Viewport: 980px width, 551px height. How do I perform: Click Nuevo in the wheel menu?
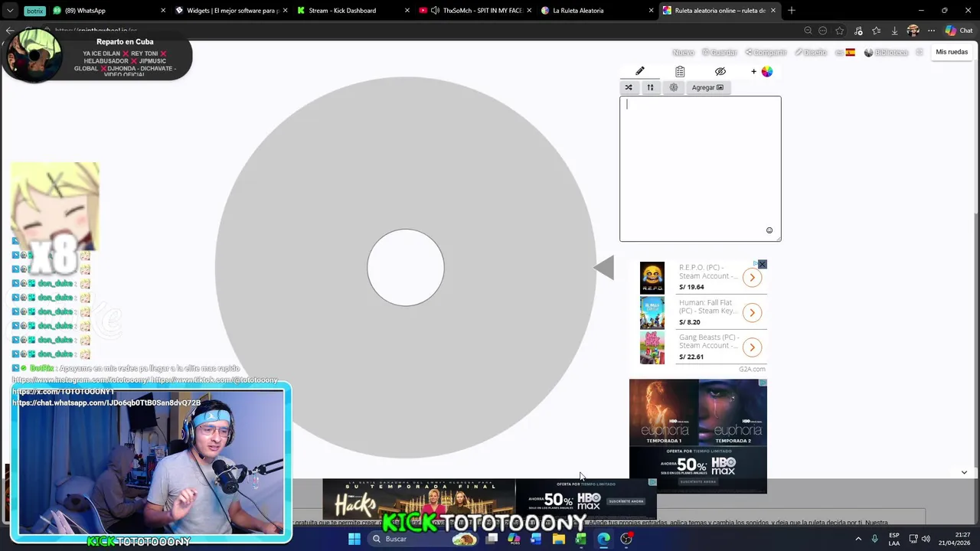(683, 52)
